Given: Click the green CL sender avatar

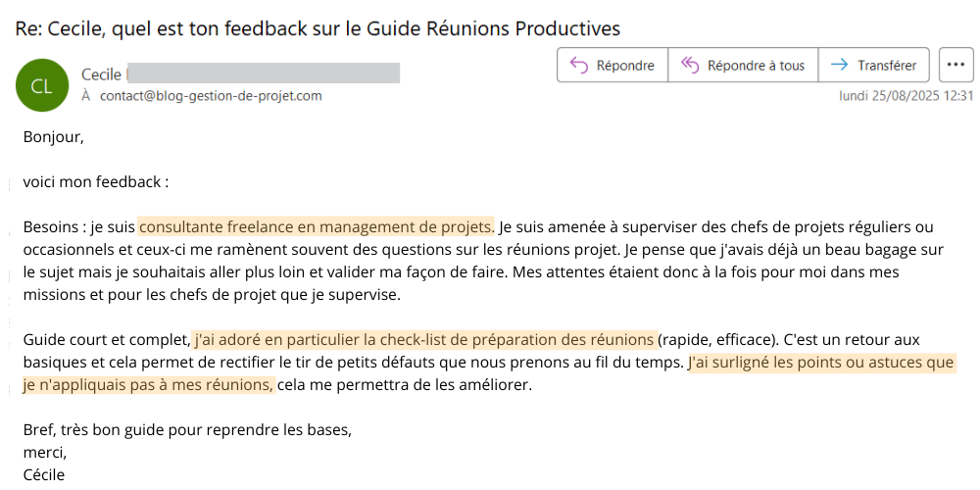Looking at the screenshot, I should tap(42, 85).
